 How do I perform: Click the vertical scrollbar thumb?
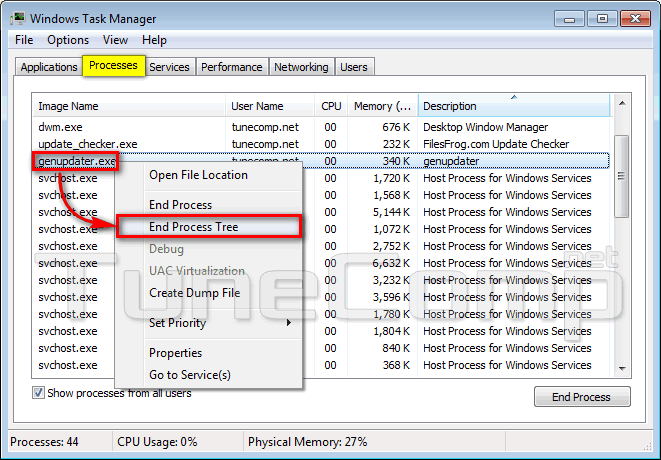(622, 176)
